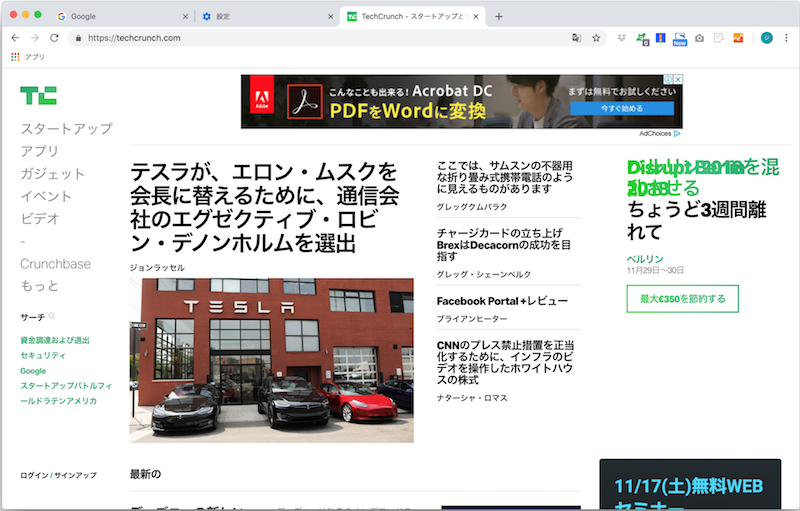Open the Tesla Elon Musk headline article

[264, 208]
